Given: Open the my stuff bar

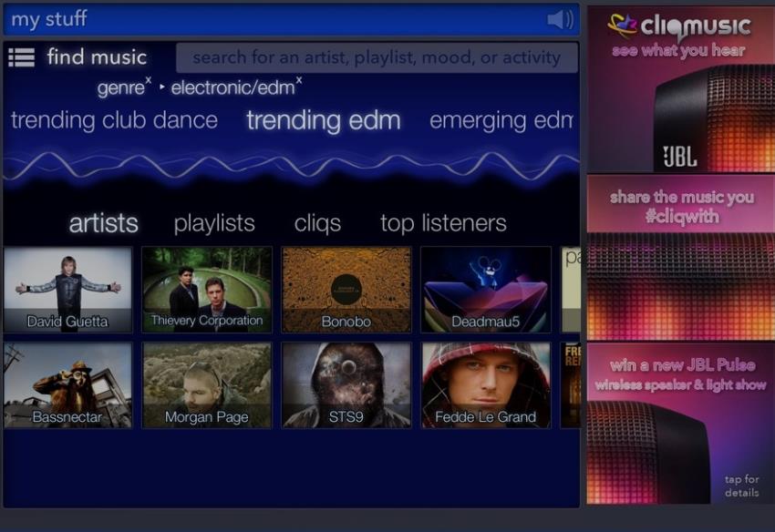Looking at the screenshot, I should 291,19.
